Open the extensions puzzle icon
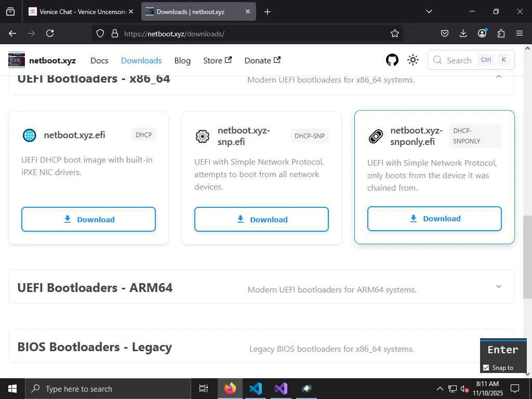 501,33
